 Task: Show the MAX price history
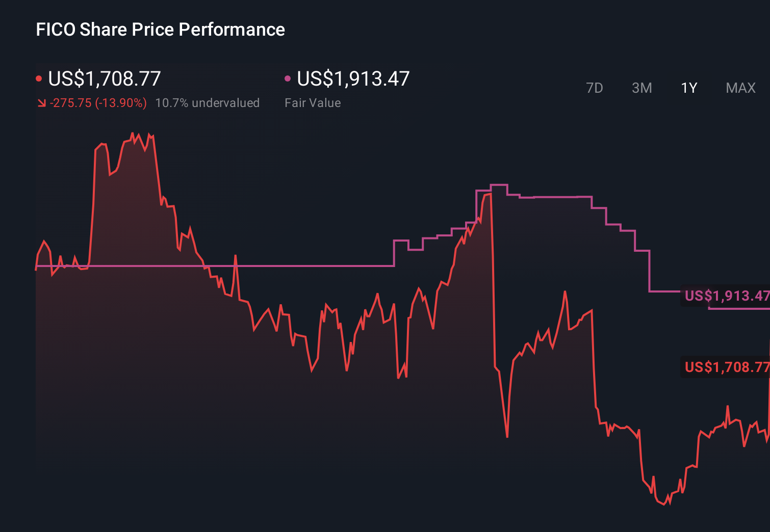(x=740, y=88)
